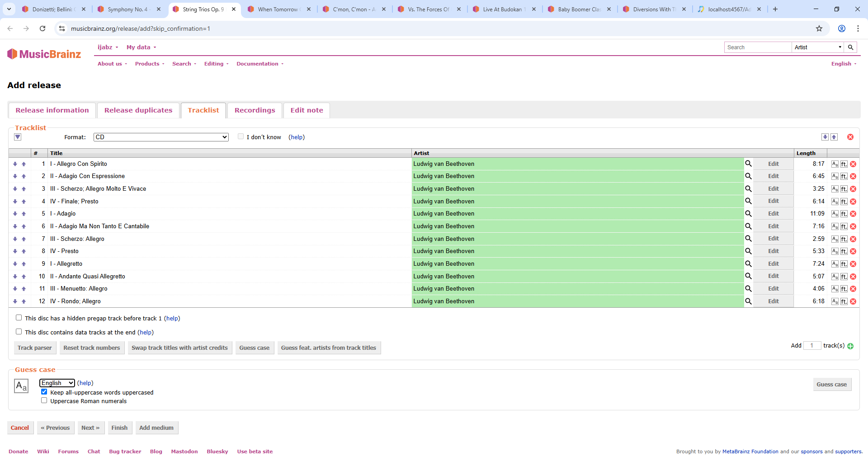Switch to Release duplicates tab

(138, 110)
